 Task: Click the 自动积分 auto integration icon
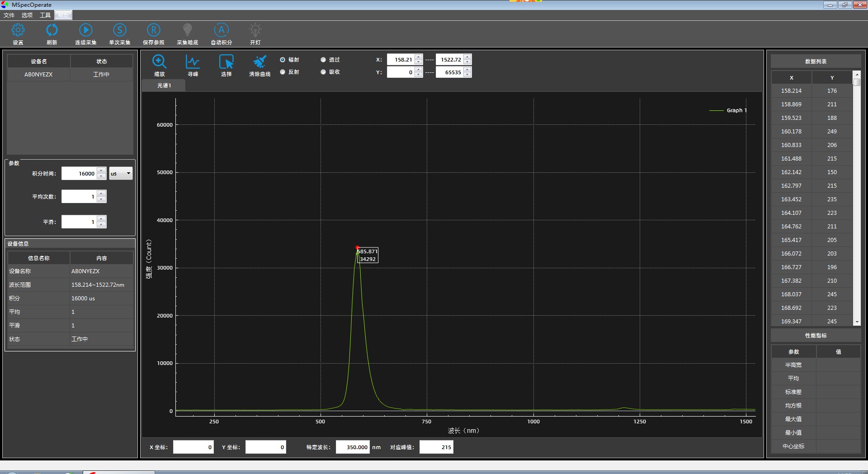pyautogui.click(x=222, y=30)
